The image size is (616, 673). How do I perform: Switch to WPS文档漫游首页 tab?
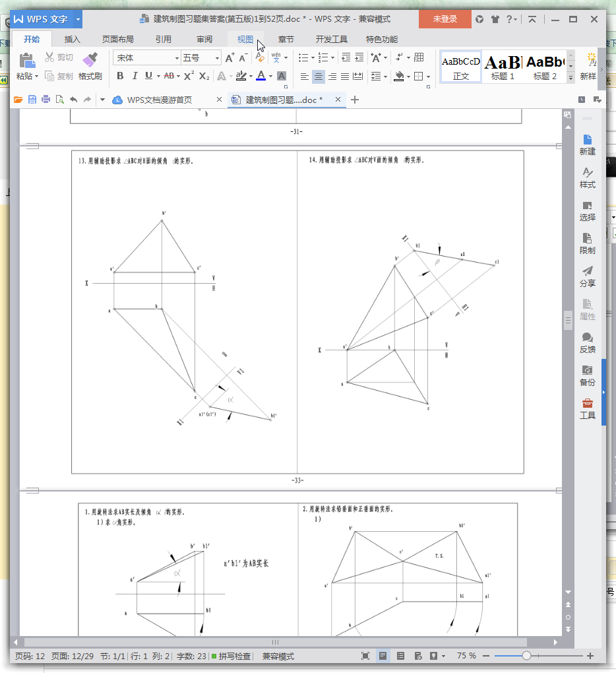coord(160,100)
